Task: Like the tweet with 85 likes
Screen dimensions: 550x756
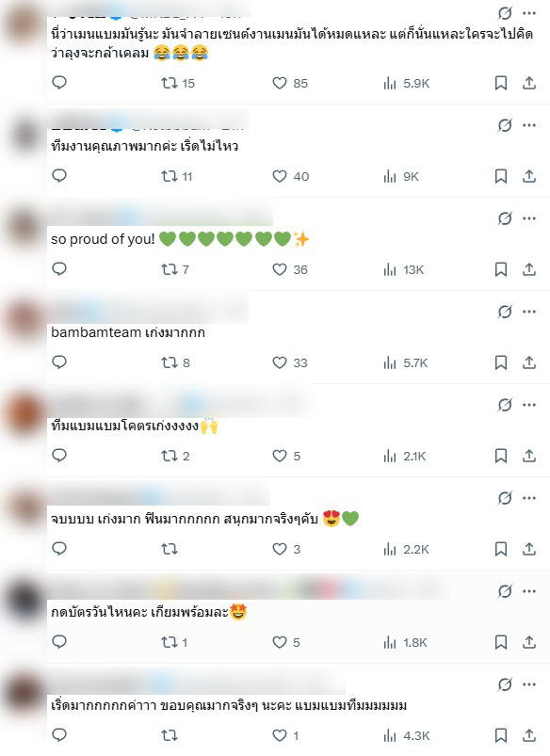Action: pyautogui.click(x=289, y=83)
